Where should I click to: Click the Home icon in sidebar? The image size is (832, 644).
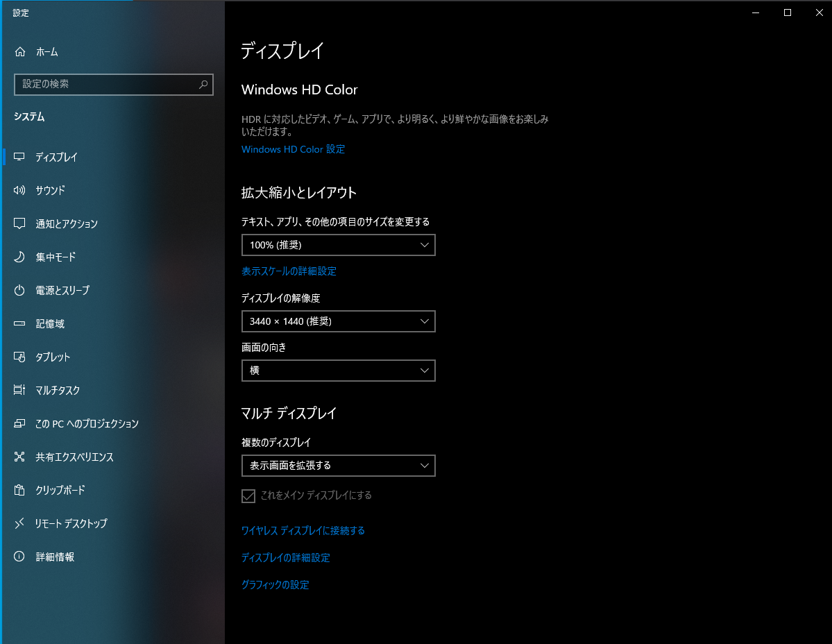(20, 52)
